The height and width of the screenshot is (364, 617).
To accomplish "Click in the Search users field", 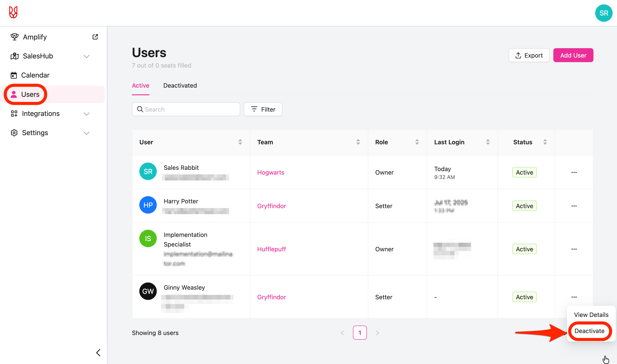I will pyautogui.click(x=189, y=109).
